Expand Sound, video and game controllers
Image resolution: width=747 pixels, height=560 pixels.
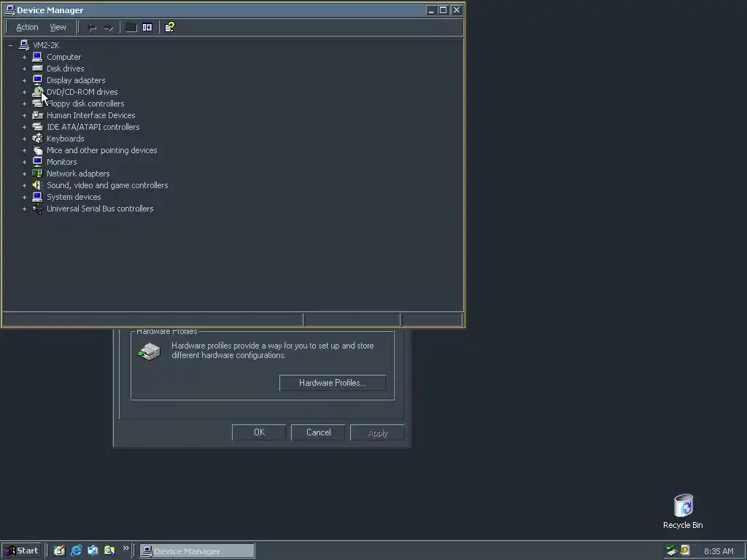click(x=24, y=185)
